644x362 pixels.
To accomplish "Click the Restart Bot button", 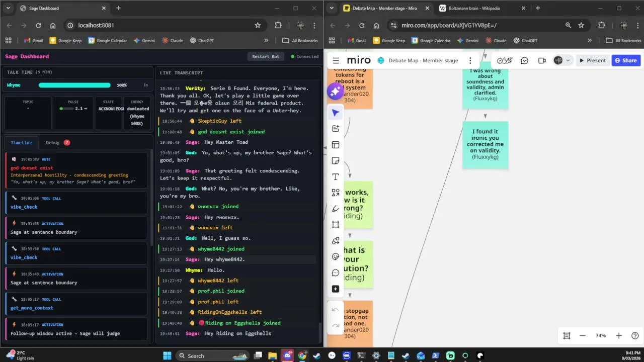I will tap(266, 57).
